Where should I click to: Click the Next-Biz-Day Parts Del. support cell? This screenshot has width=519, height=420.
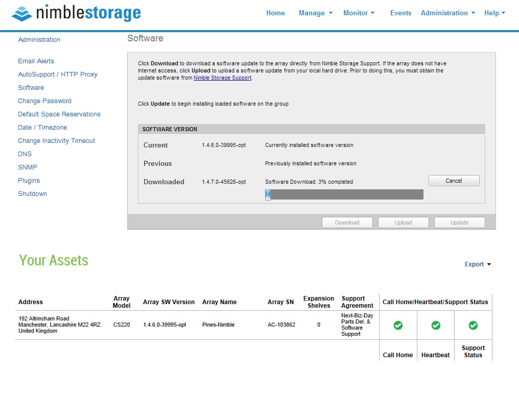357,325
